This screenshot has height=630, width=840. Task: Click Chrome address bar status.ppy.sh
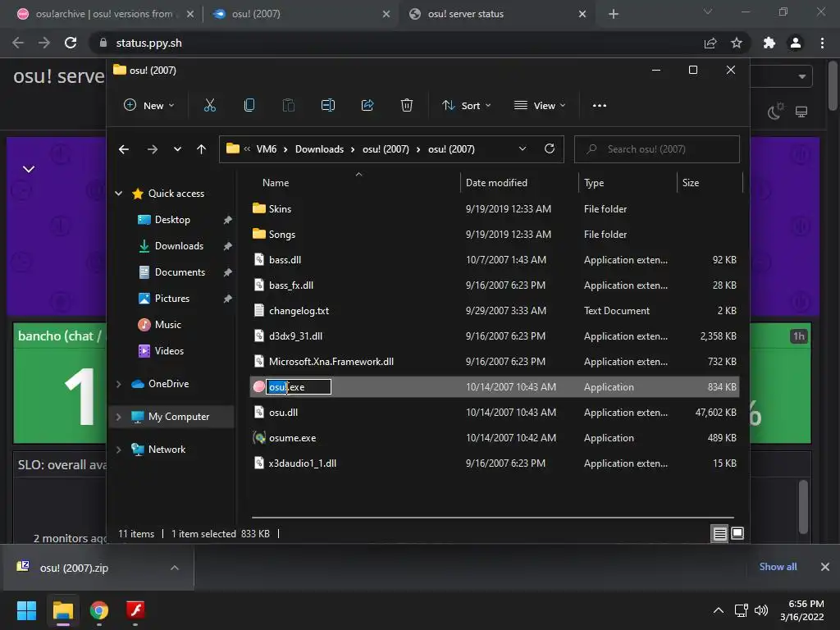point(396,43)
